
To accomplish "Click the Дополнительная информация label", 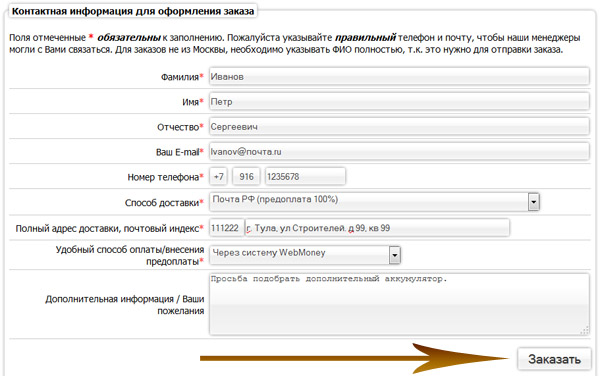I will (x=125, y=305).
